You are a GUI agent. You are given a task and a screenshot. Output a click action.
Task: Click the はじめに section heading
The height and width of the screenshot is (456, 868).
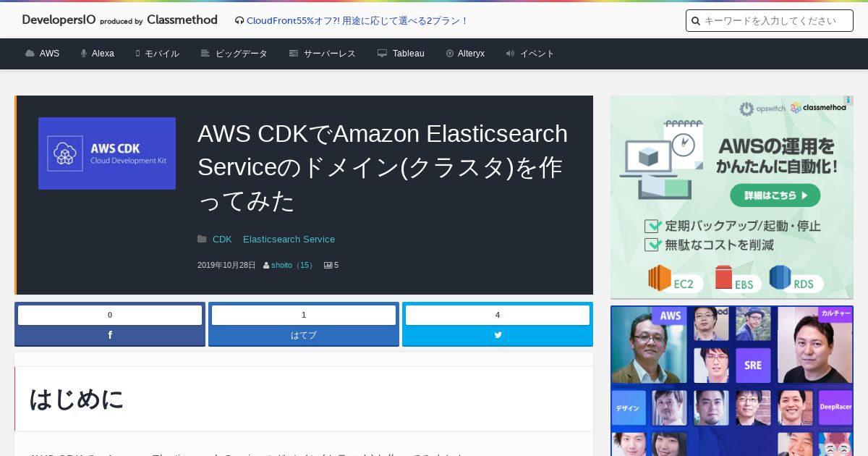(77, 399)
